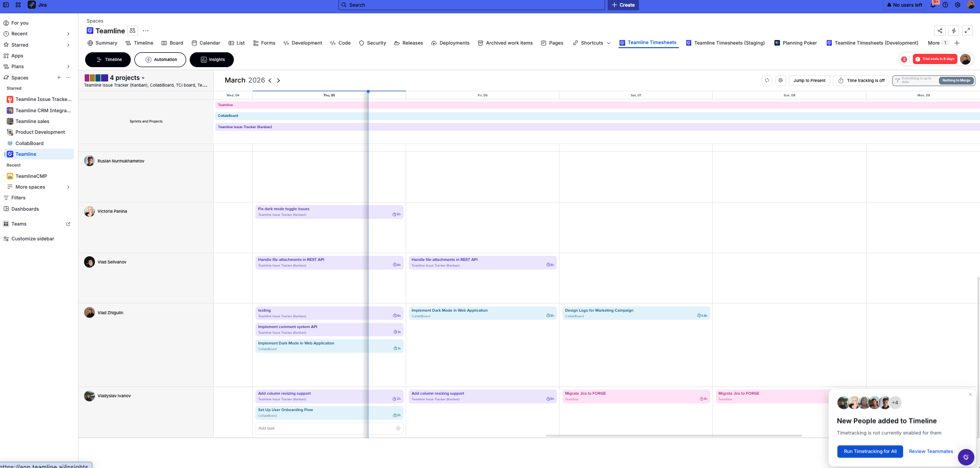The image size is (980, 468).
Task: Open Design Logo for Marketing Campaign task
Action: click(x=636, y=313)
